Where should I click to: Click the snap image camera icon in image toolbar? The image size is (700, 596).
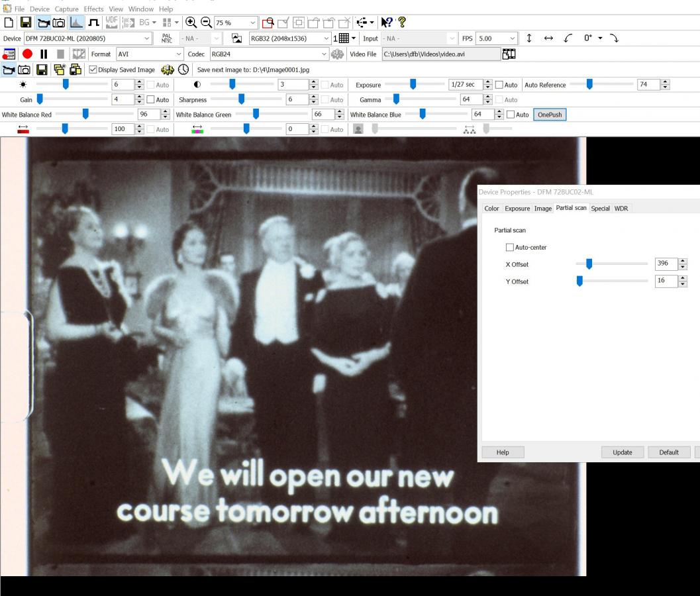coord(24,70)
